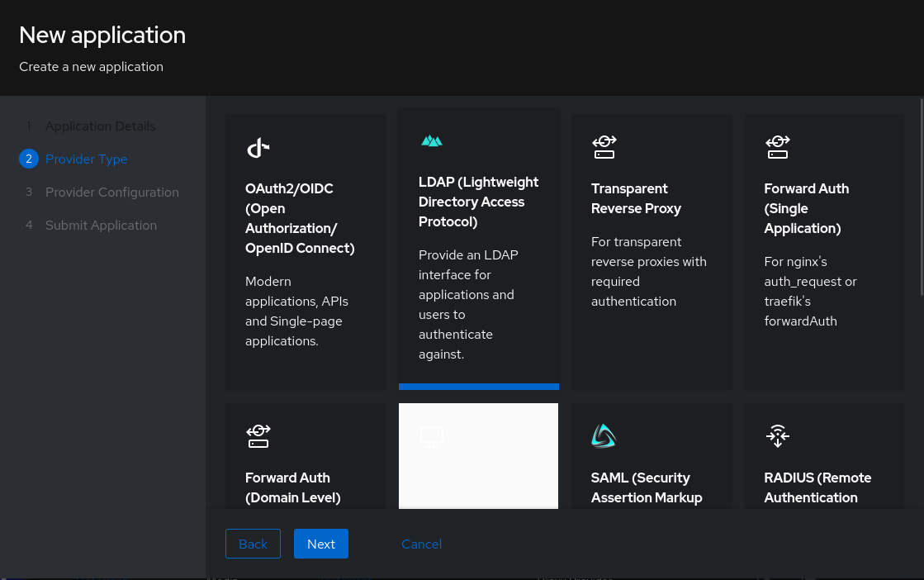The width and height of the screenshot is (924, 580).
Task: Choose Forward Auth (Single Application) title
Action: pos(806,208)
